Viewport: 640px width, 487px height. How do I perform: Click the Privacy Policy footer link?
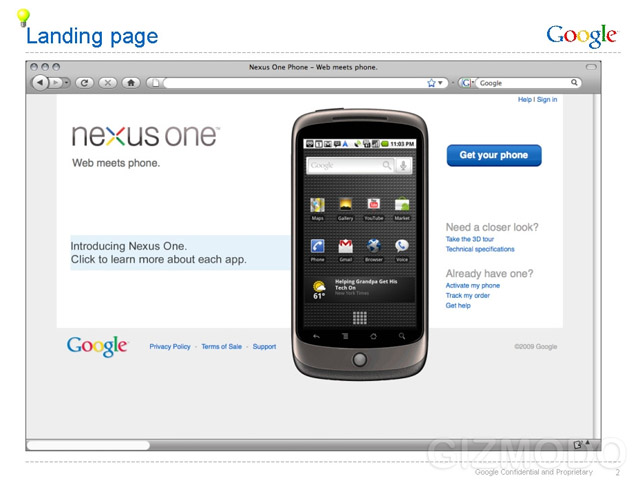pyautogui.click(x=170, y=347)
